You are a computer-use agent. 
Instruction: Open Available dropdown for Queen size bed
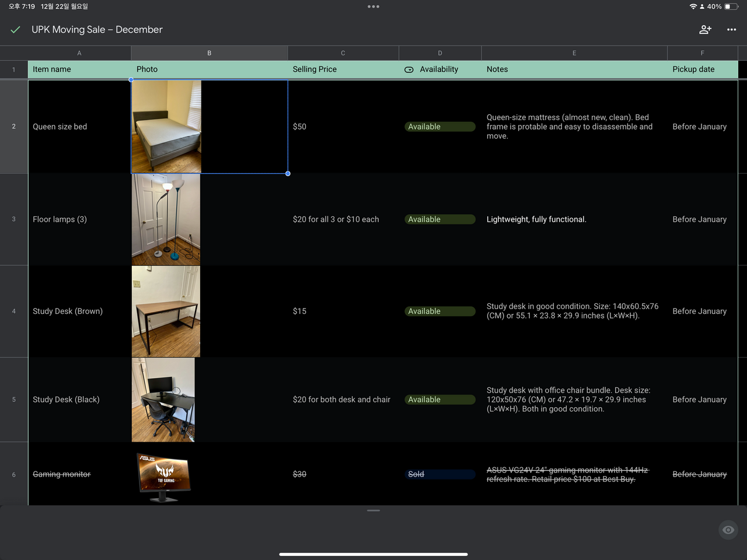[x=439, y=127]
